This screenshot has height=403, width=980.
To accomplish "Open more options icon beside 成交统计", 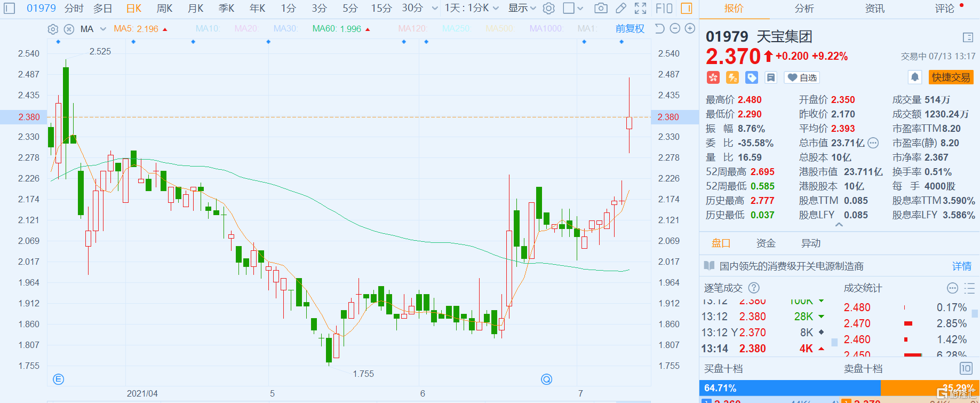I will 952,288.
